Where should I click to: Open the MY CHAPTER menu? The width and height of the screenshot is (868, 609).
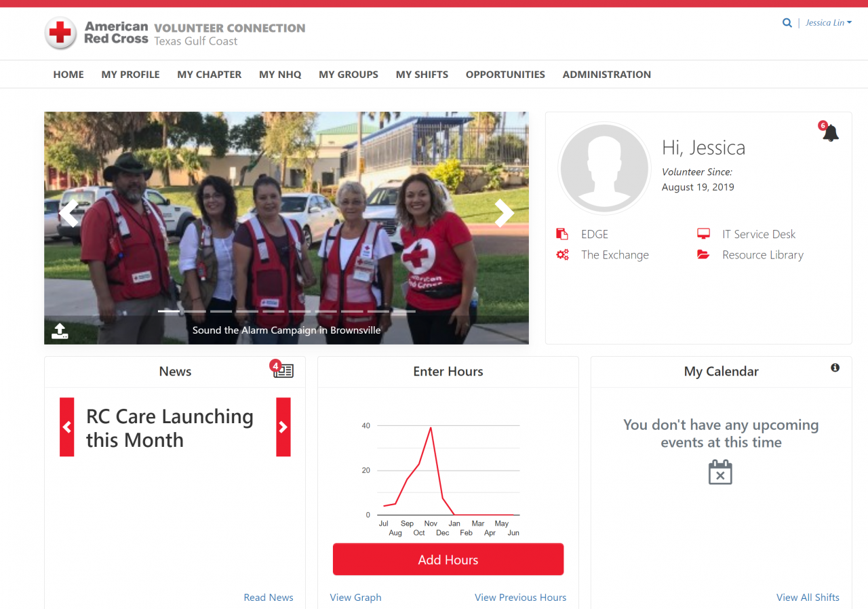210,75
